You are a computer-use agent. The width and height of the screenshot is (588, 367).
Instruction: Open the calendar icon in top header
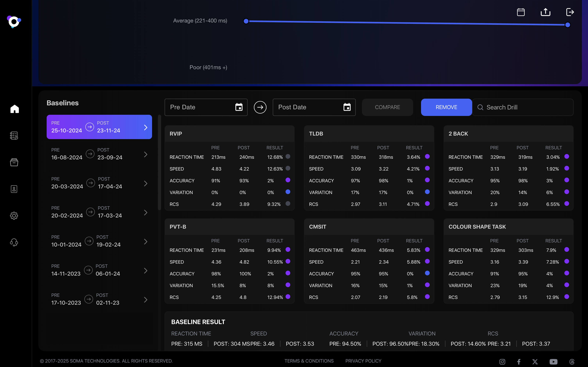point(521,12)
